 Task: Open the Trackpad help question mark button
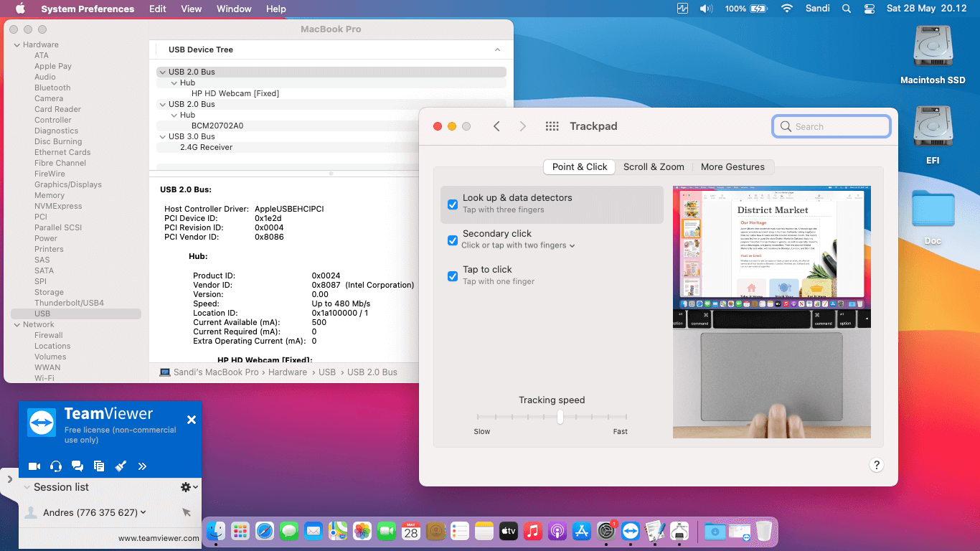tap(876, 465)
